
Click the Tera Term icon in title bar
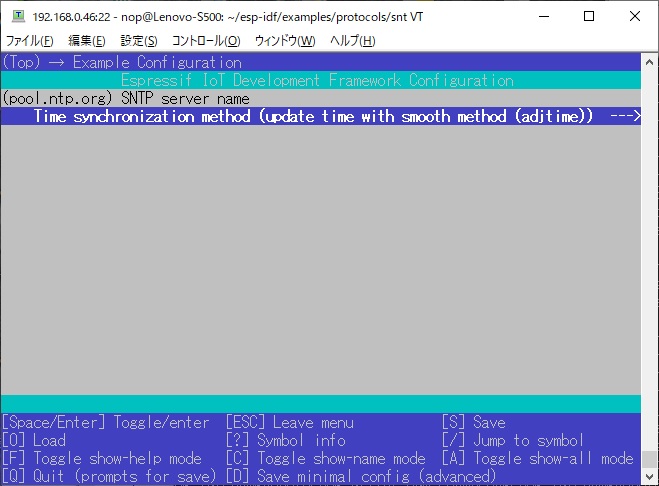[x=18, y=16]
